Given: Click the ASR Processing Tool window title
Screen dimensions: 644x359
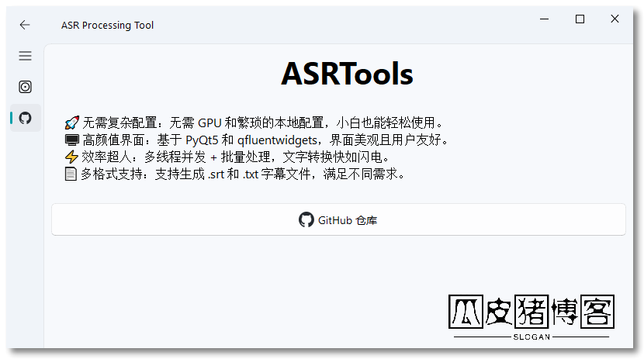Looking at the screenshot, I should 107,26.
